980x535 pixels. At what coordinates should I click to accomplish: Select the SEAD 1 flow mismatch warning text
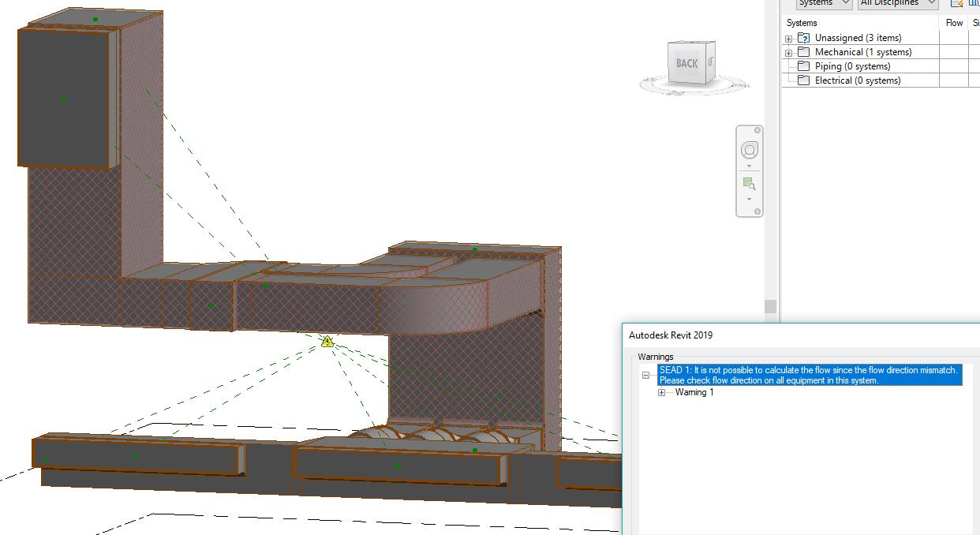tap(810, 375)
